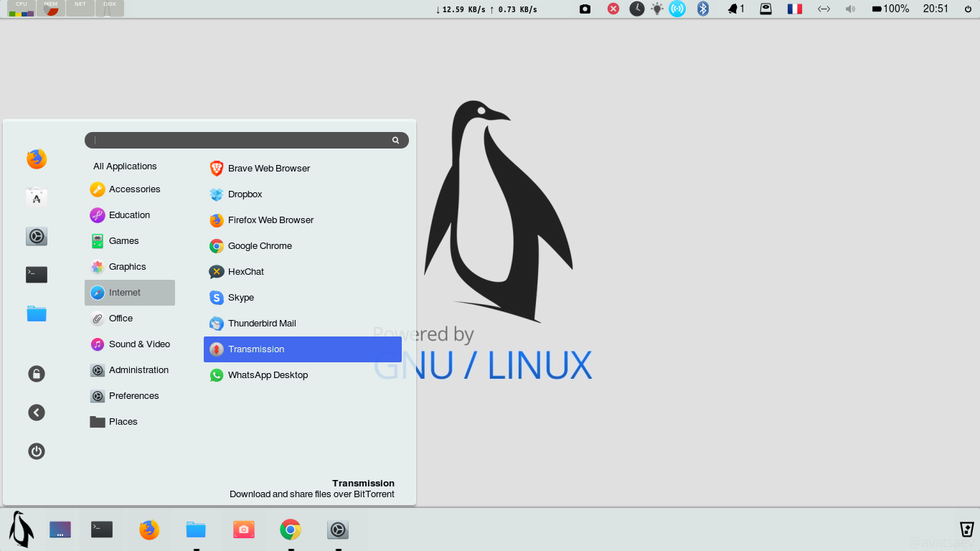Open the screenshot tool in taskbar

(x=244, y=530)
